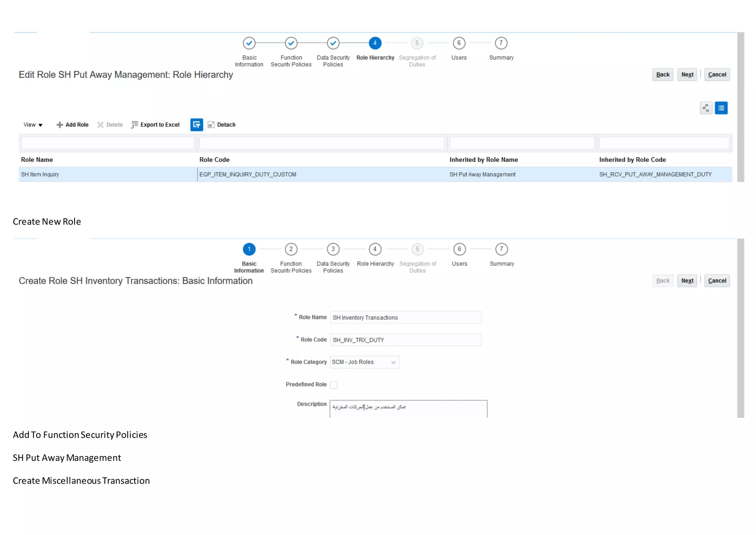This screenshot has height=535, width=756.
Task: Select Function Security Policies label in Create Role train
Action: pos(291,267)
